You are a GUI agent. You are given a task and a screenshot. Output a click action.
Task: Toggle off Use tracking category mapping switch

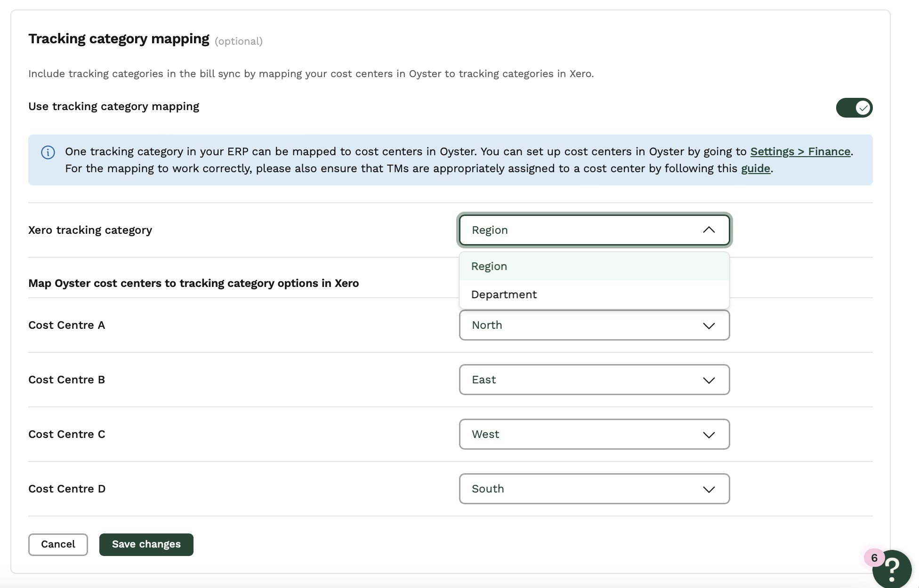point(854,108)
